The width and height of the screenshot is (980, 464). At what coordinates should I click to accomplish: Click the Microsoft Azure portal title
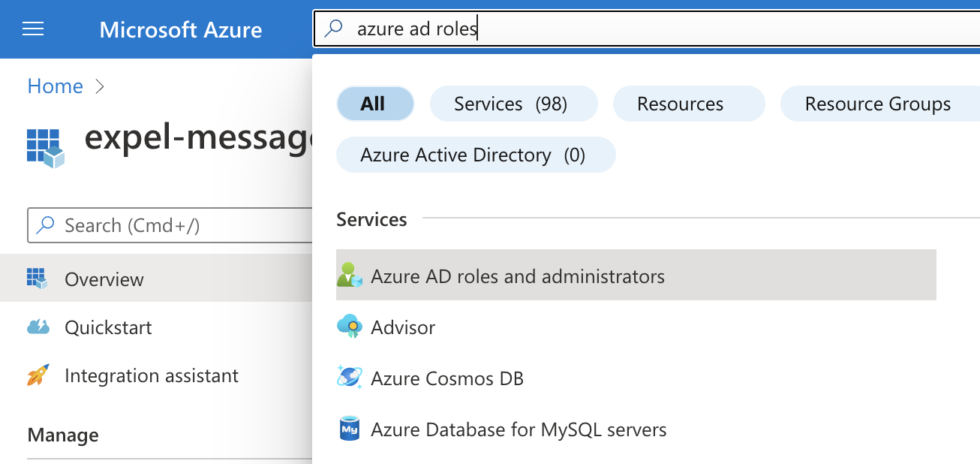181,29
